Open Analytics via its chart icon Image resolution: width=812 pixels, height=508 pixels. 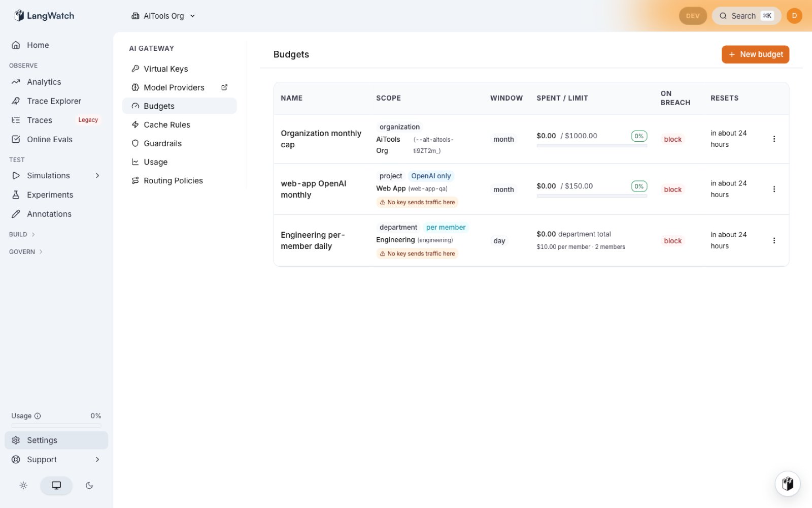point(16,82)
